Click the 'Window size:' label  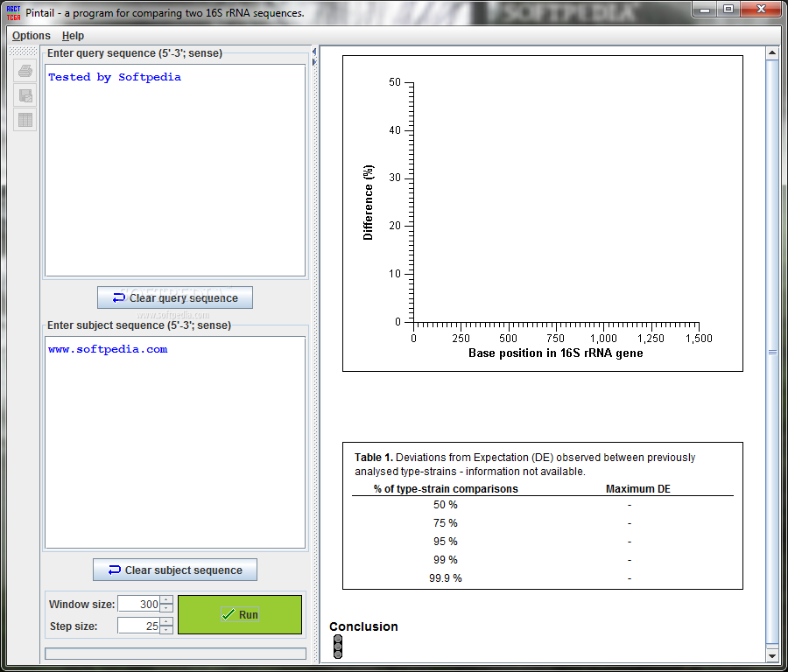[x=82, y=605]
